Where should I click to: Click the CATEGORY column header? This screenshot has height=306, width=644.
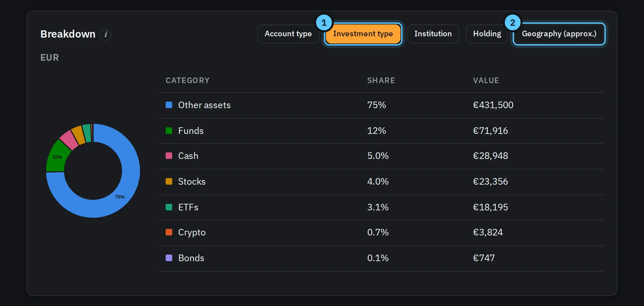[x=187, y=80]
